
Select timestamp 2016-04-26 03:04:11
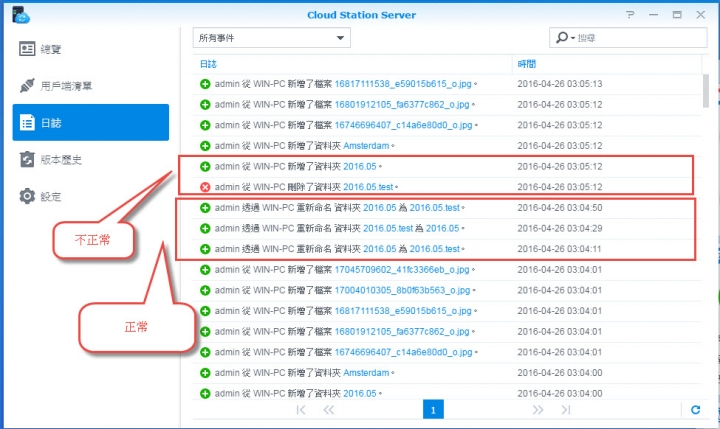coord(559,249)
